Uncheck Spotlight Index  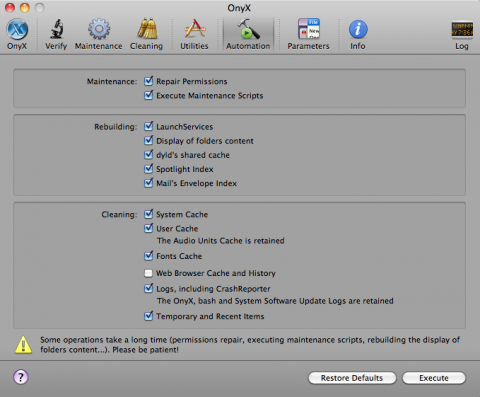[149, 169]
